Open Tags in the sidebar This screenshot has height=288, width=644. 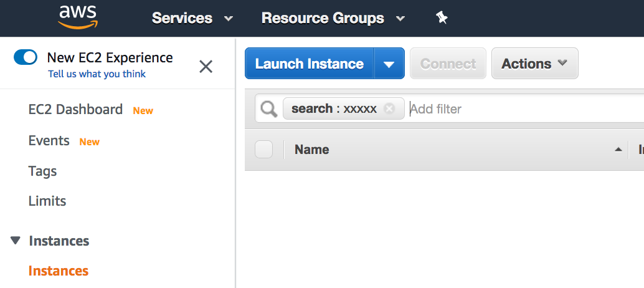coord(43,171)
